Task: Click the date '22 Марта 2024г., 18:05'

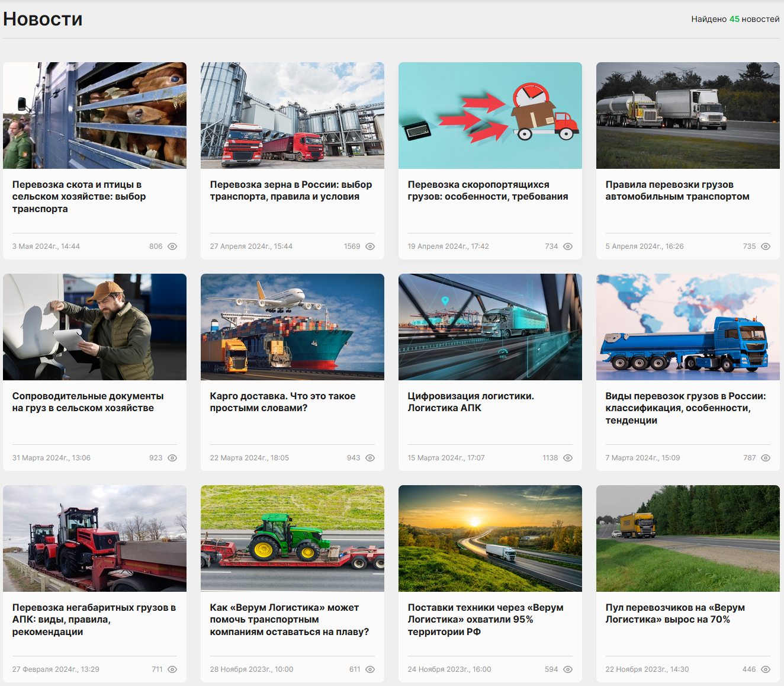Action: pos(249,458)
